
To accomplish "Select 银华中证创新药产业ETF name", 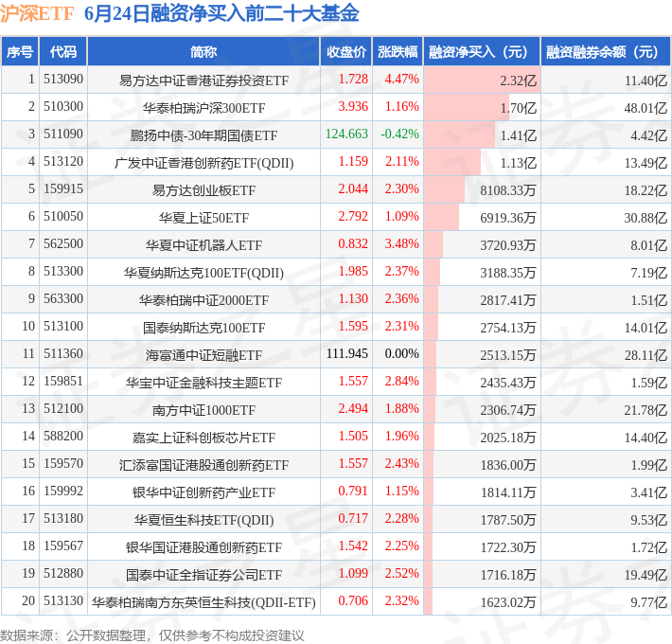I will (204, 492).
